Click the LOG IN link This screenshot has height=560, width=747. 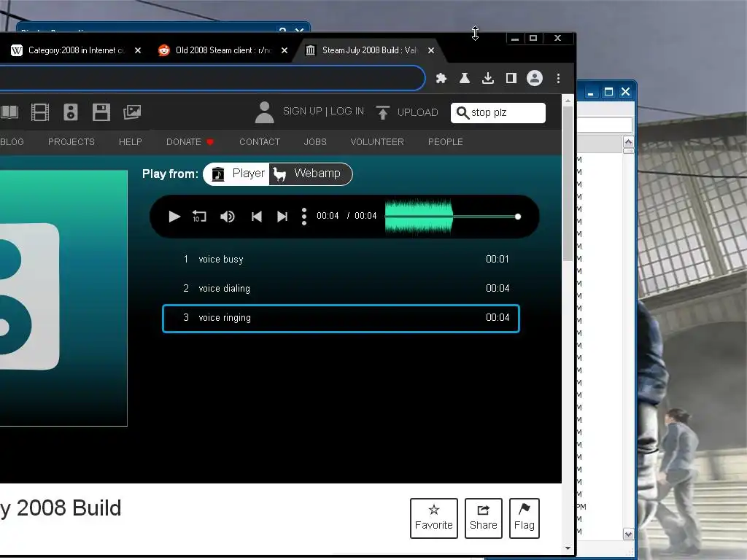coord(347,112)
